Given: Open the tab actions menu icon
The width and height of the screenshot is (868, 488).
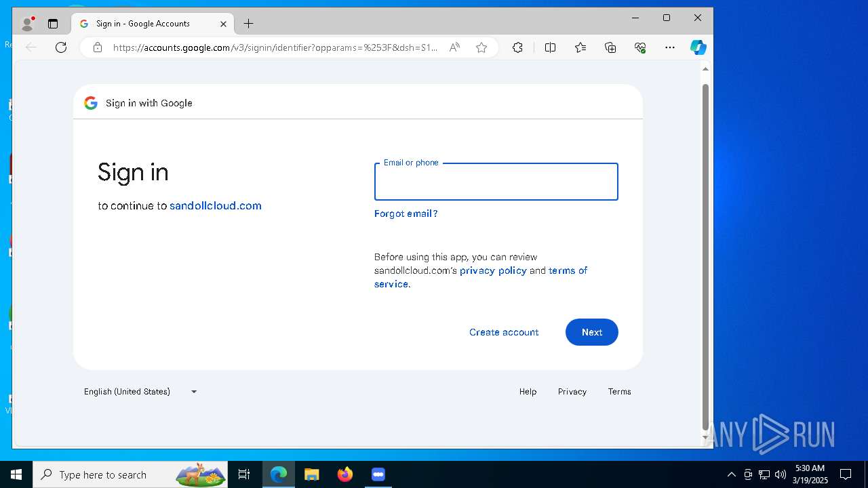Looking at the screenshot, I should [x=53, y=24].
